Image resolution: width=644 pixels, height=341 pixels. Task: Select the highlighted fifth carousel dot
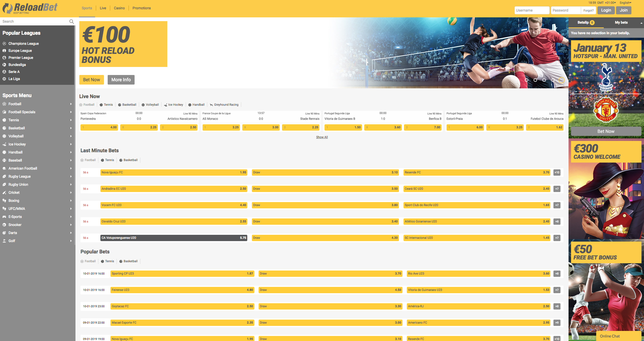562,80
